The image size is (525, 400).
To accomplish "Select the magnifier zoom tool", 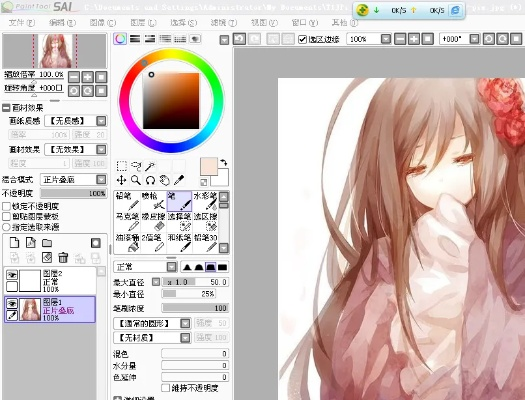I will point(136,180).
